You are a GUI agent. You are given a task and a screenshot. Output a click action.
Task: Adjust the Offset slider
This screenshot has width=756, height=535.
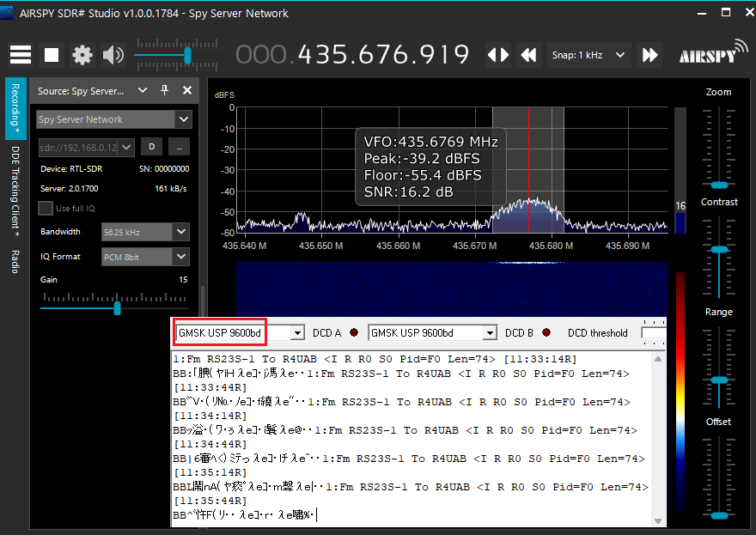pos(719,515)
